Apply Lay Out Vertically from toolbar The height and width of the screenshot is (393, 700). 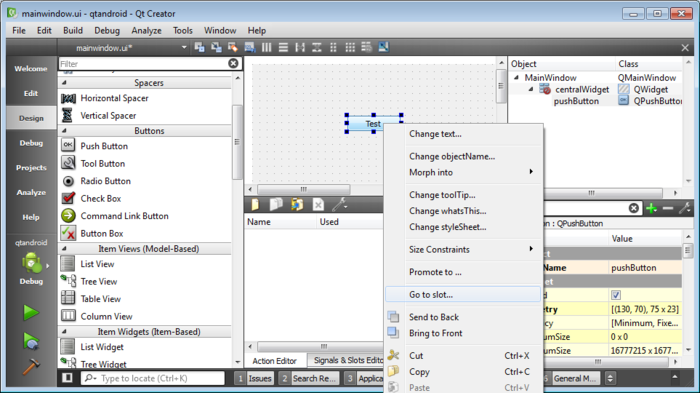(x=283, y=47)
